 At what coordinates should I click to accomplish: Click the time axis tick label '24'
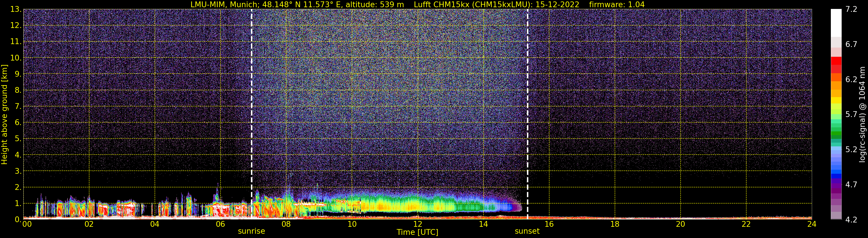tap(812, 224)
